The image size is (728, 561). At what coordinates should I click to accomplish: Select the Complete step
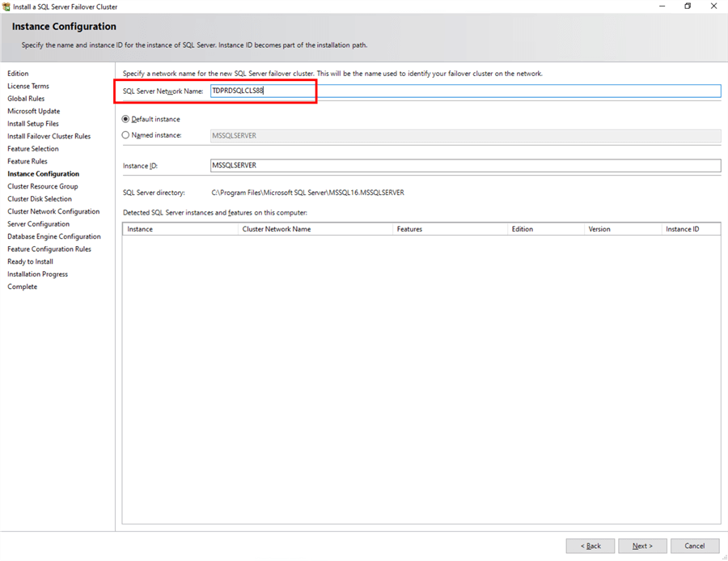[23, 287]
